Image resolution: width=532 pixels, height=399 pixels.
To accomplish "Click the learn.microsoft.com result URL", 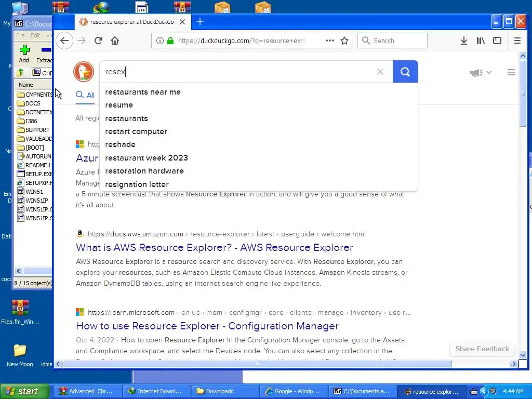I will [249, 312].
